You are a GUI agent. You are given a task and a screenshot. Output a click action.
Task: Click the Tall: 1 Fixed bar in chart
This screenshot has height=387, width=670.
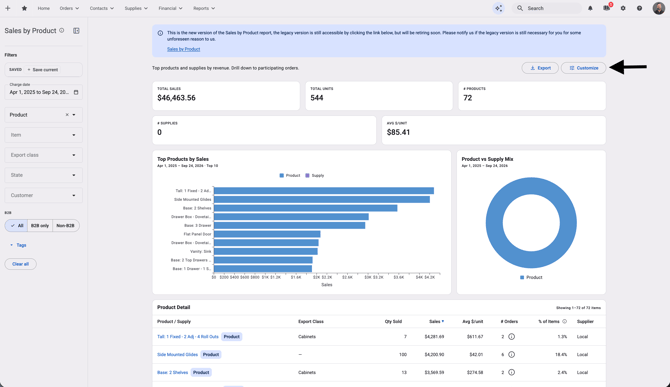(324, 191)
